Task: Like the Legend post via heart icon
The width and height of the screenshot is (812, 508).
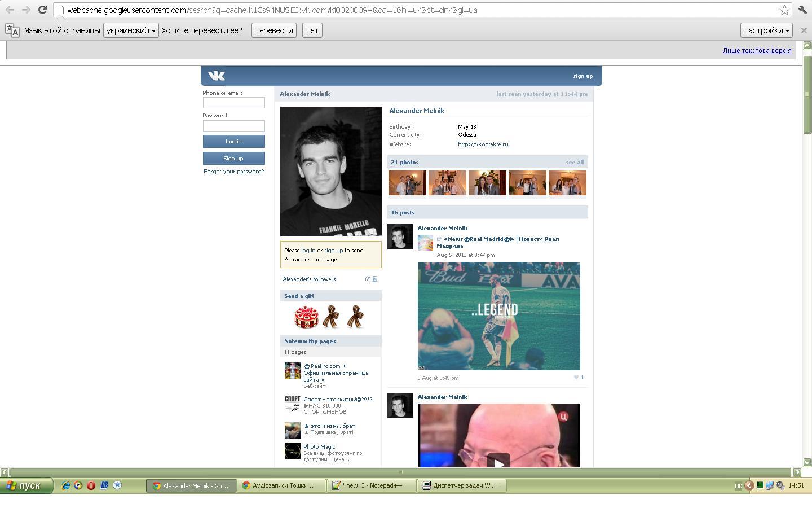Action: tap(576, 378)
